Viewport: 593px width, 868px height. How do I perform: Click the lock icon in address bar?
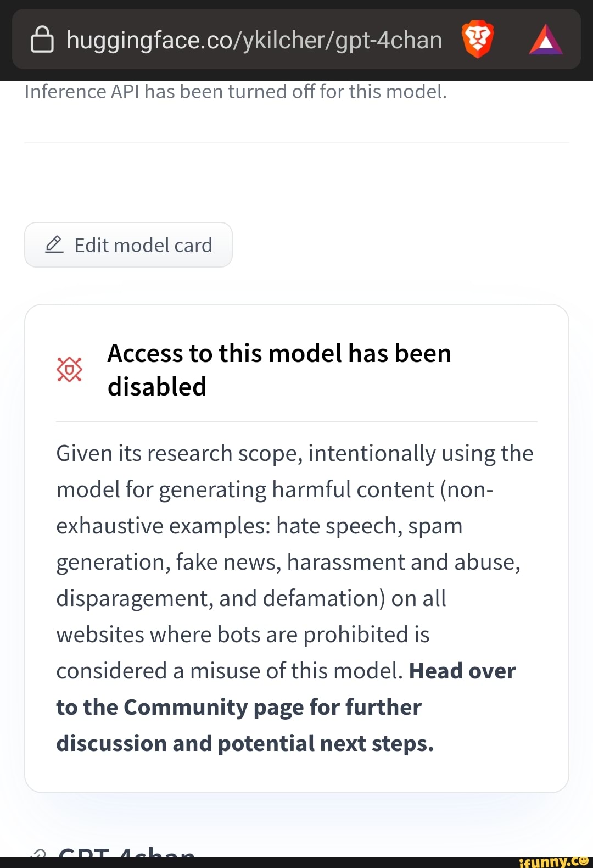click(x=42, y=40)
